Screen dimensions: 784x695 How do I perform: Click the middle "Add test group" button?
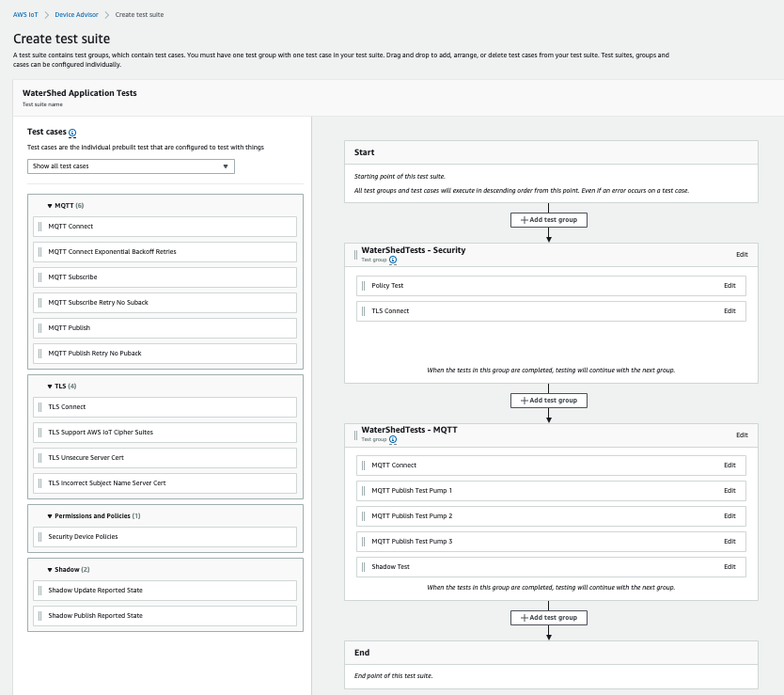(x=549, y=400)
